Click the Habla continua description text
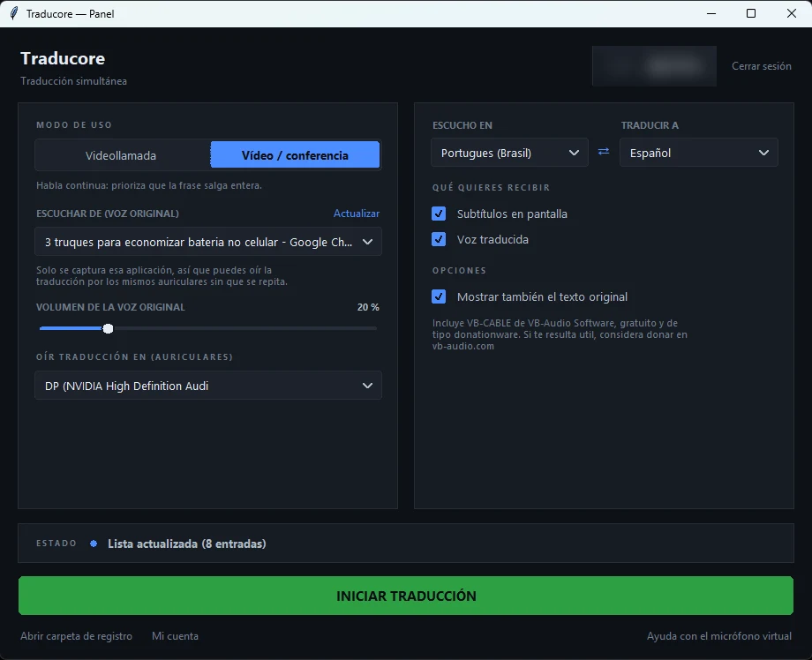Image resolution: width=812 pixels, height=660 pixels. [149, 185]
